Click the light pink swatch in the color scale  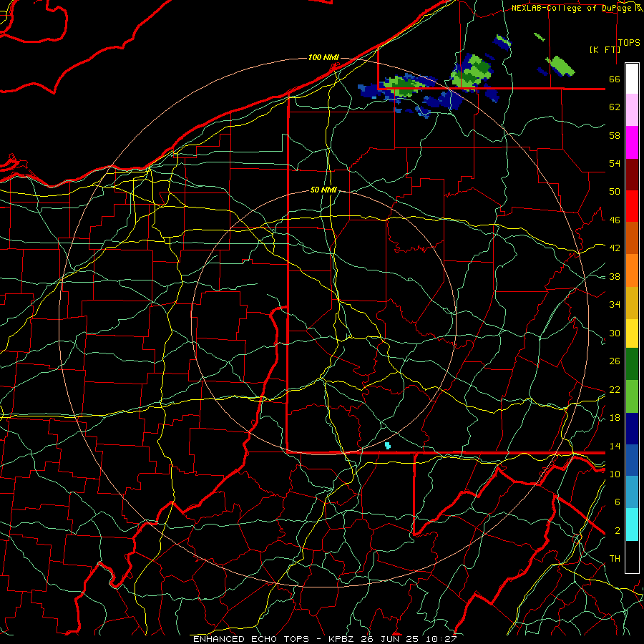click(x=632, y=110)
